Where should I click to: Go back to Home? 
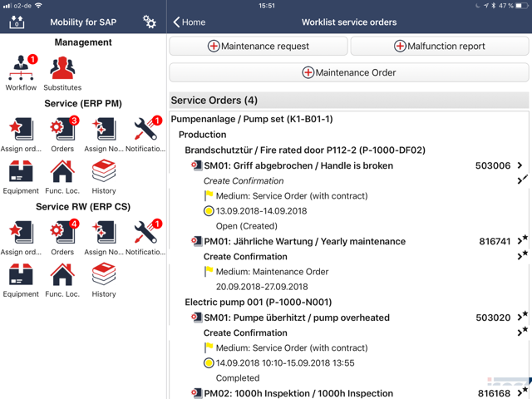point(190,22)
